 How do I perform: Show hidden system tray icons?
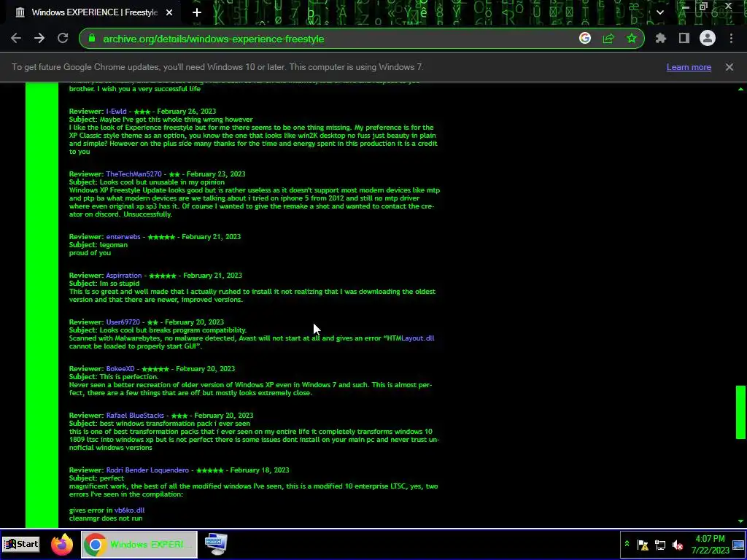coord(627,544)
